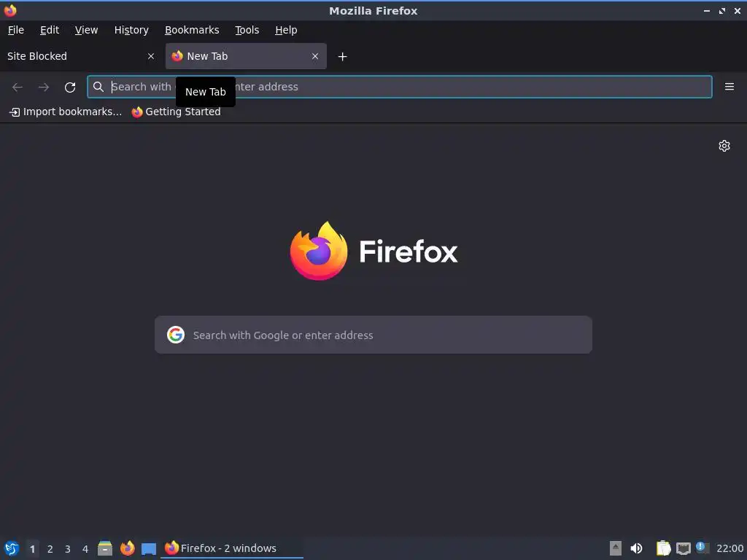The width and height of the screenshot is (747, 560).
Task: Open the system start menu in taskbar
Action: tap(12, 548)
